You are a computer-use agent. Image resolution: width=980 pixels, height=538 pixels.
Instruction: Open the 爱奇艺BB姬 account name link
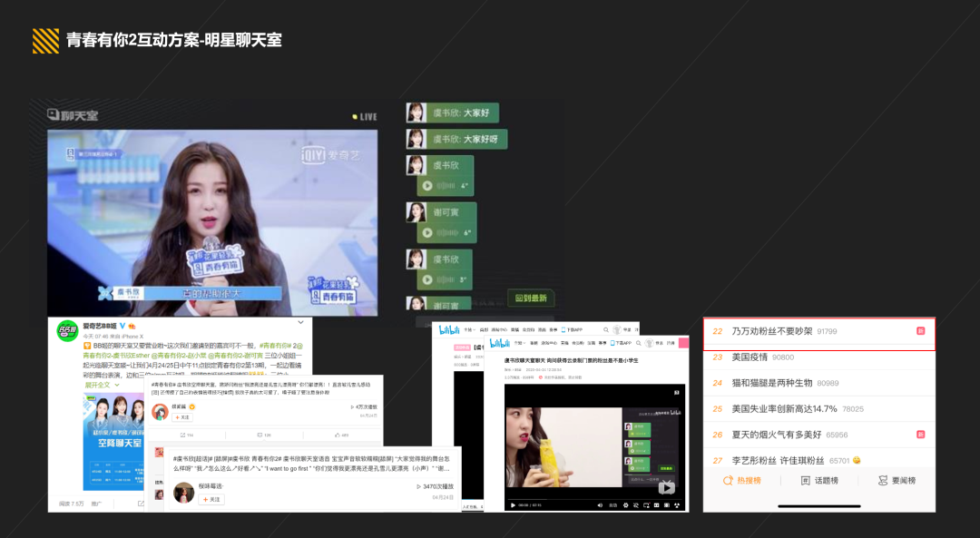pyautogui.click(x=100, y=326)
